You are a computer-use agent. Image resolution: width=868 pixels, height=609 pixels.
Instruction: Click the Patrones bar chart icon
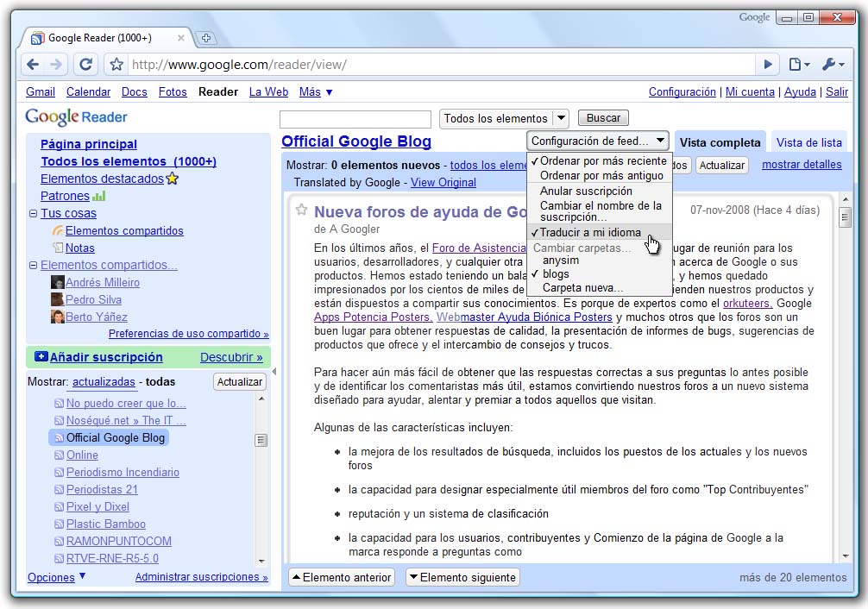98,196
